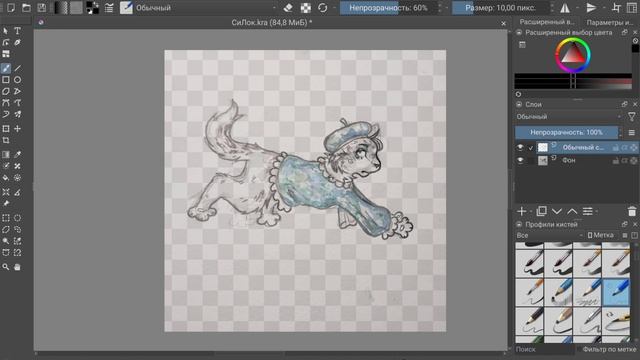Lock the 'Обычный с...' layer
The width and height of the screenshot is (640, 360).
616,148
